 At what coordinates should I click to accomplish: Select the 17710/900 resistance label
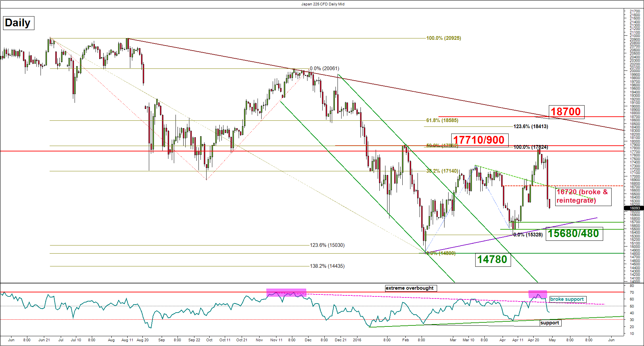click(479, 140)
